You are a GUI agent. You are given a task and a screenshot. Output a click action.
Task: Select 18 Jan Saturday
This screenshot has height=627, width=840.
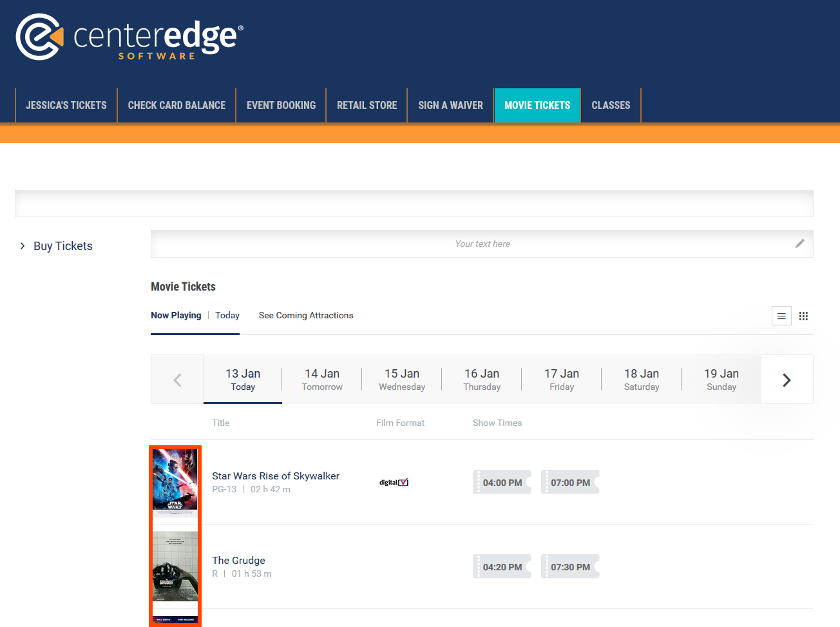(642, 380)
